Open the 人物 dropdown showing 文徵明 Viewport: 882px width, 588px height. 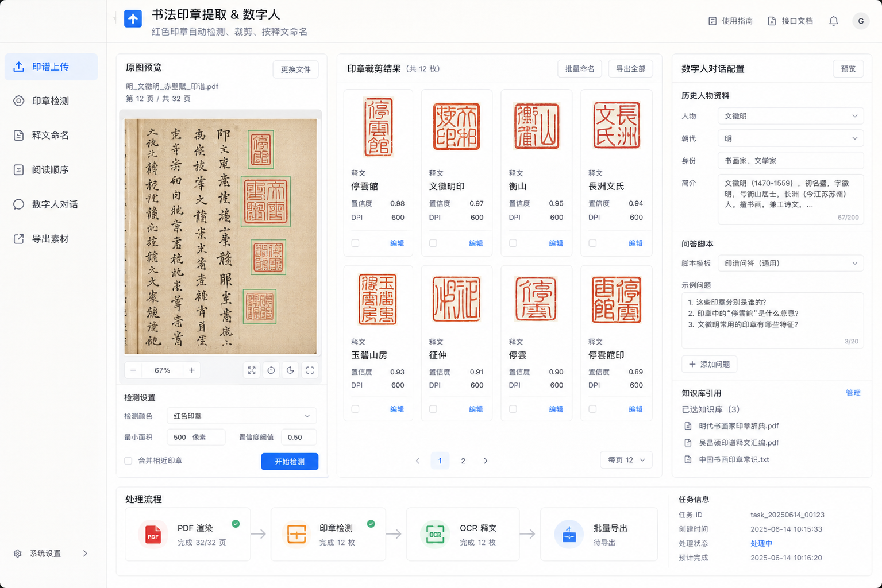pyautogui.click(x=791, y=116)
